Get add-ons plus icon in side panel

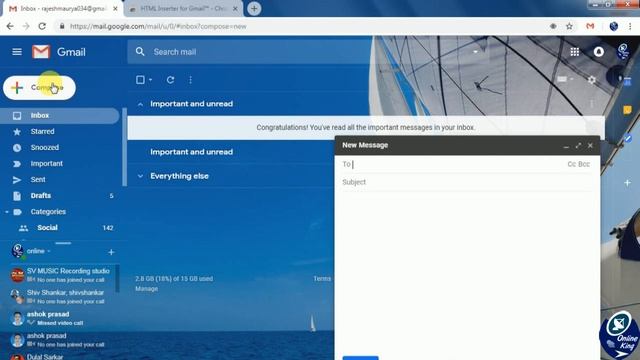(627, 182)
